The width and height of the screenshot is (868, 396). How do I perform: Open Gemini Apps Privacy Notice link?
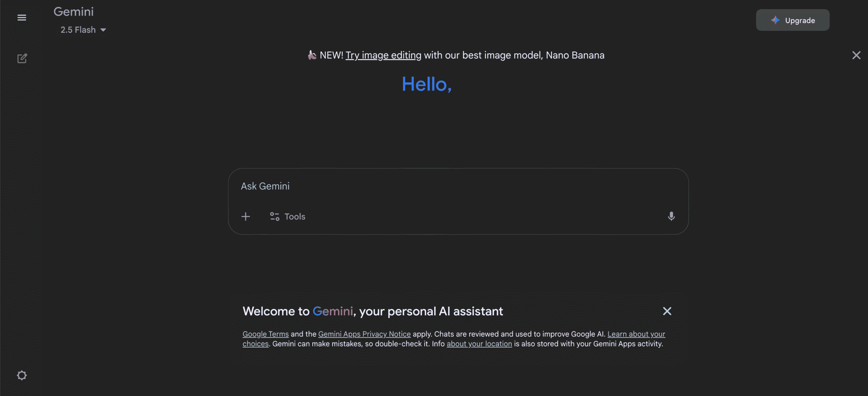coord(364,334)
